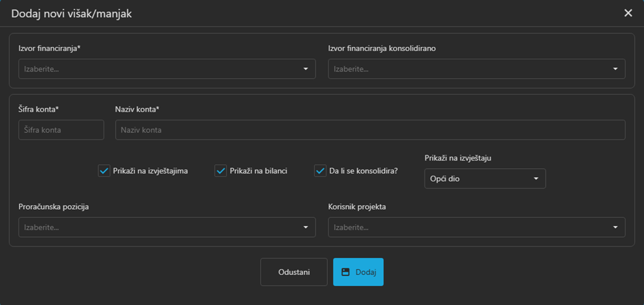Toggle the Da li se konsolidira? checkbox

click(x=320, y=171)
